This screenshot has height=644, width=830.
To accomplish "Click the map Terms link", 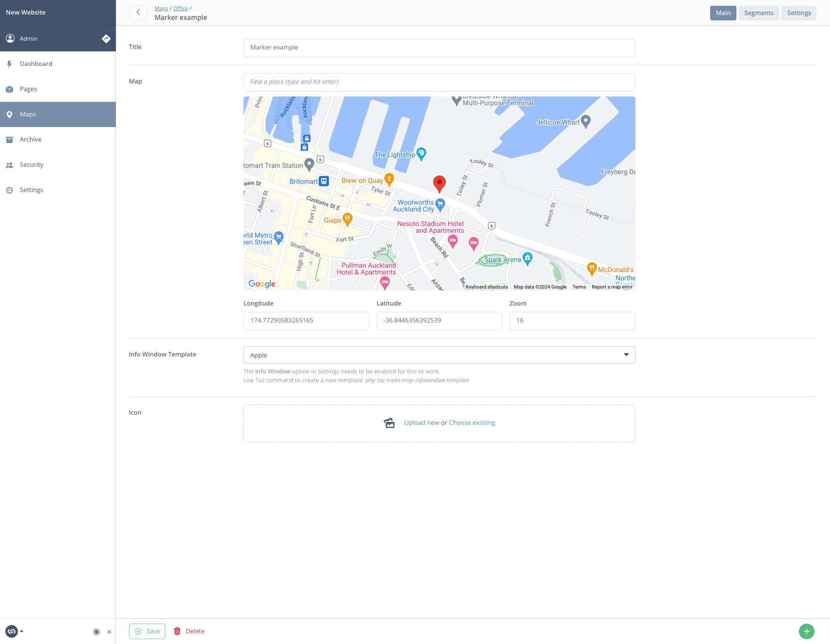I will [579, 287].
